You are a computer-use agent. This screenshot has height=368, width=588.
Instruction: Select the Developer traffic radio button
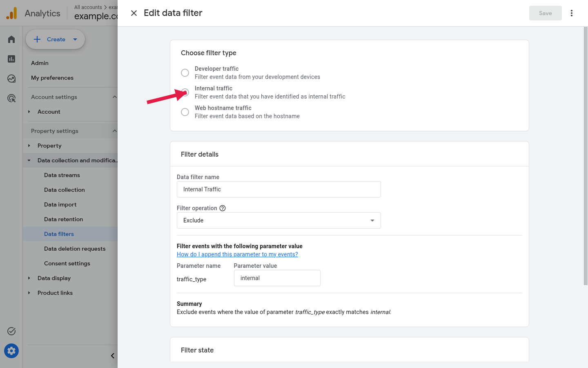pos(185,73)
